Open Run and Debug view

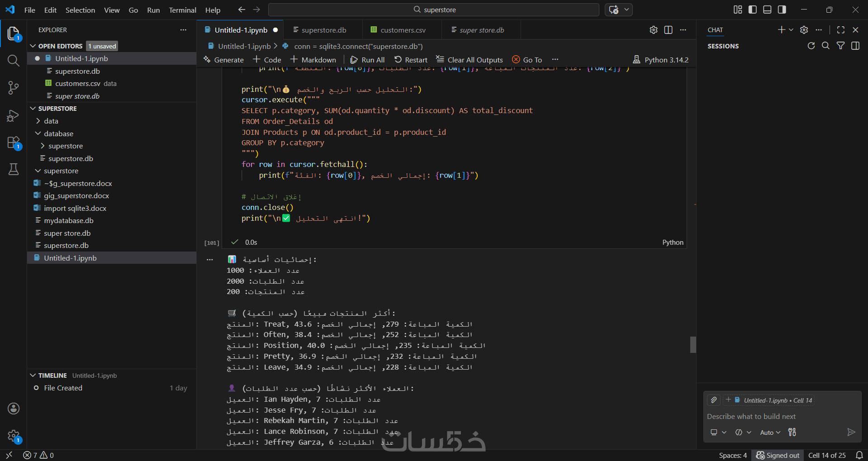[x=14, y=116]
